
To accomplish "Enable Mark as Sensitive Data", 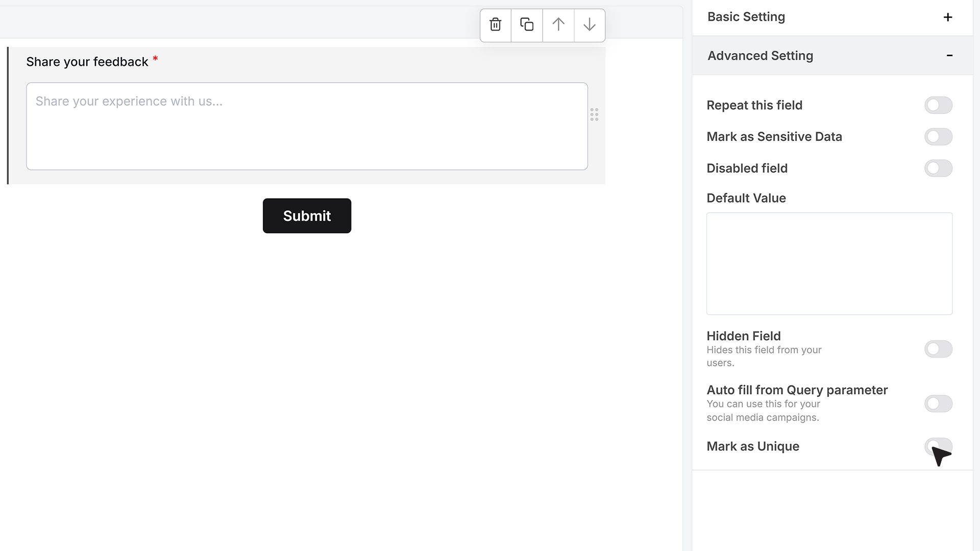I will click(x=938, y=137).
